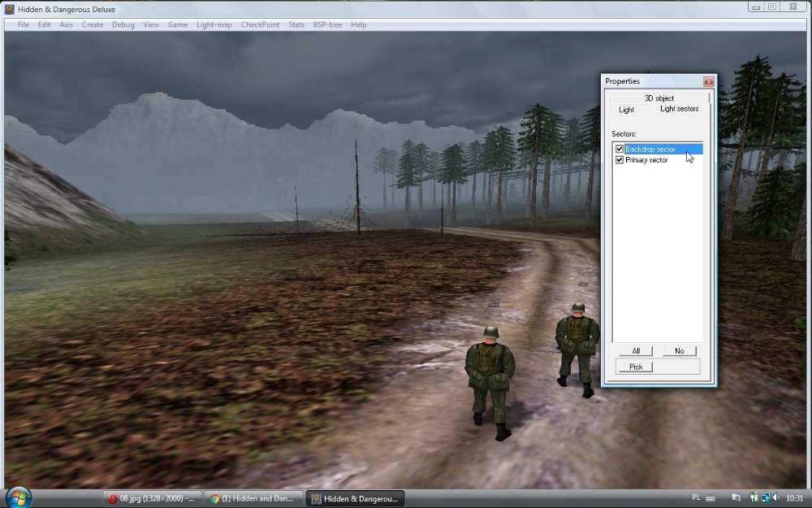Click the keyboard icon in the language bar
Screen dimensions: 812x508
pyautogui.click(x=710, y=499)
